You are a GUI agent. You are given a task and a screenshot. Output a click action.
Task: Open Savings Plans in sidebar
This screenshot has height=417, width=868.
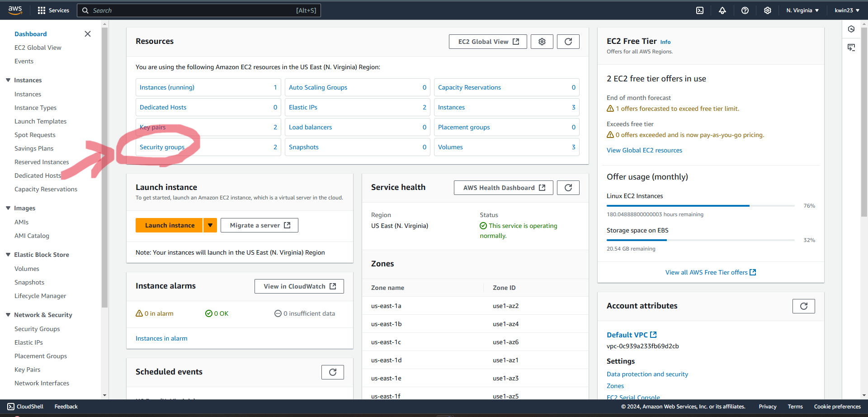pyautogui.click(x=34, y=148)
